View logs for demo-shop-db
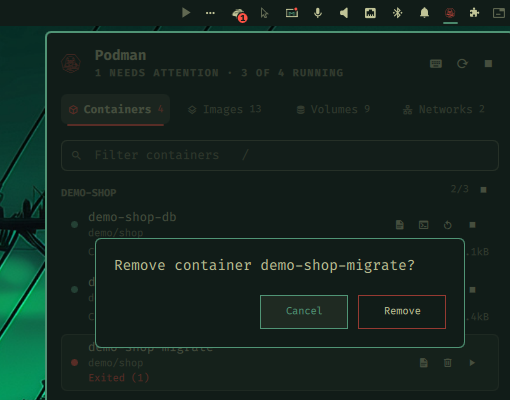This screenshot has height=400, width=510. pos(400,225)
